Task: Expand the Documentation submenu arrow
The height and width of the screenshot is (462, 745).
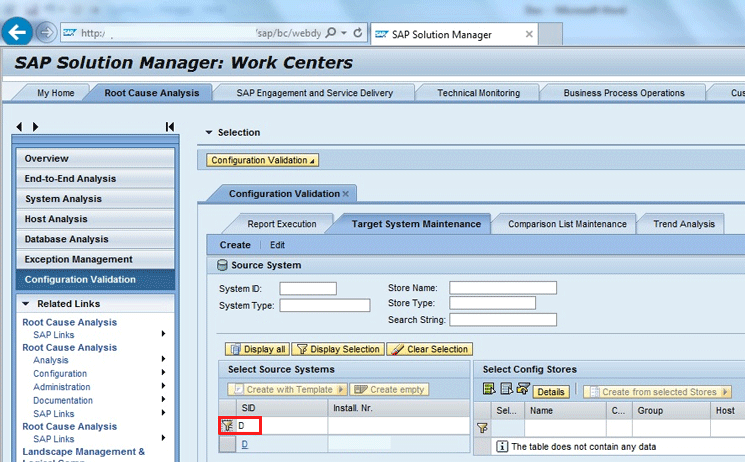Action: [163, 399]
